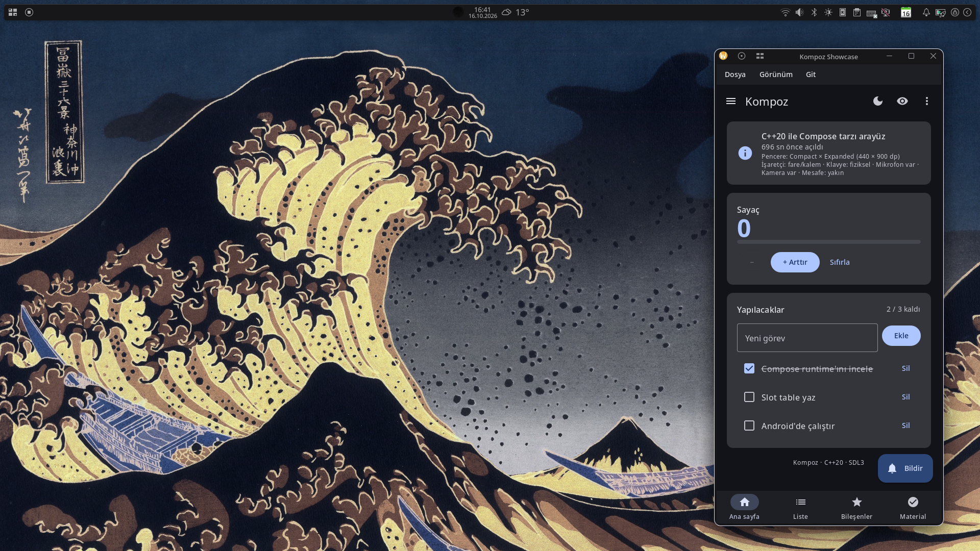Click the info icon in the C++20 card
Viewport: 980px width, 551px height.
point(745,153)
